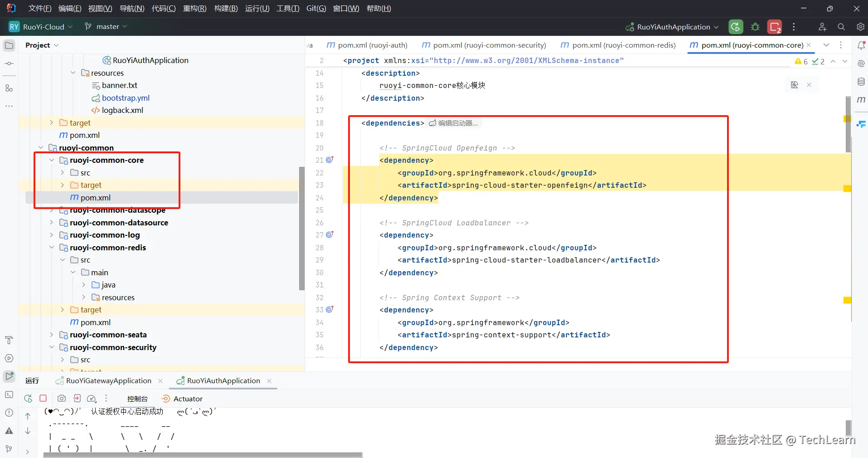Image resolution: width=868 pixels, height=458 pixels.
Task: Click the stop square in the Run panel toolbar
Action: pyautogui.click(x=43, y=398)
